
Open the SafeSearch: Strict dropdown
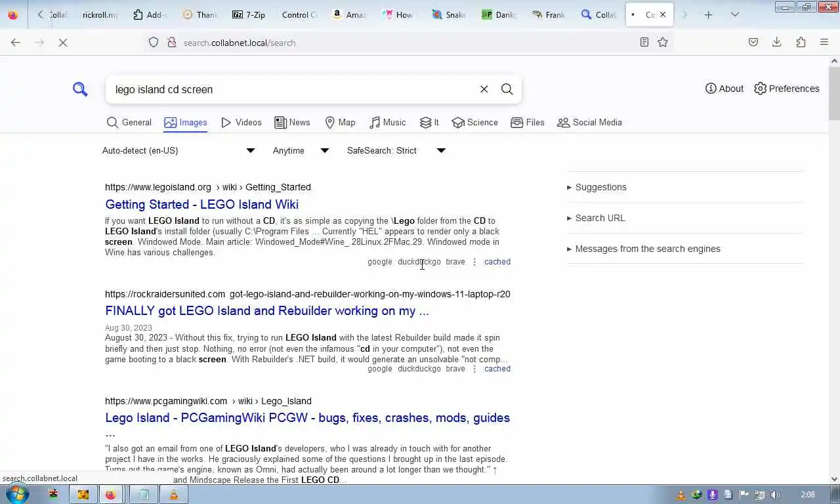click(396, 150)
